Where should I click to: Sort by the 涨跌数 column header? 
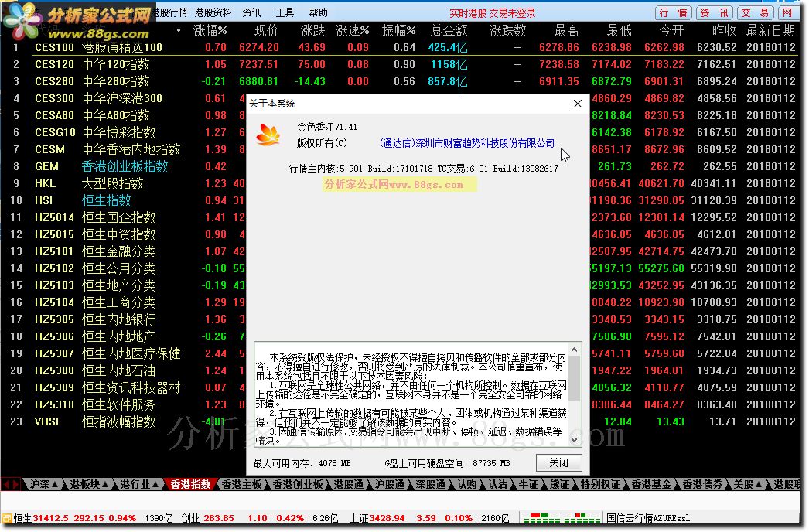(x=507, y=31)
